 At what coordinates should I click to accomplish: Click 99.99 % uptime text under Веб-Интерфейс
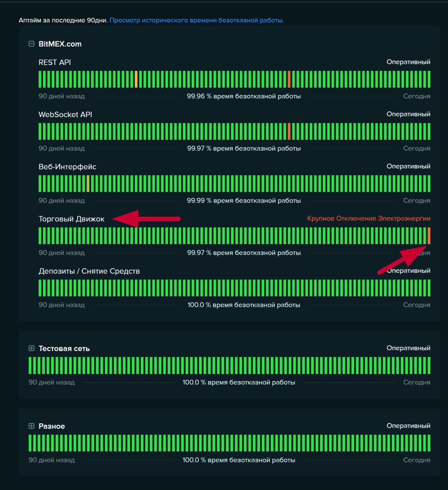click(x=244, y=201)
